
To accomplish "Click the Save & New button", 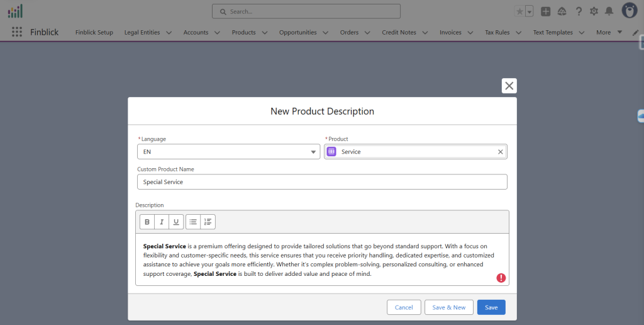I will (449, 307).
